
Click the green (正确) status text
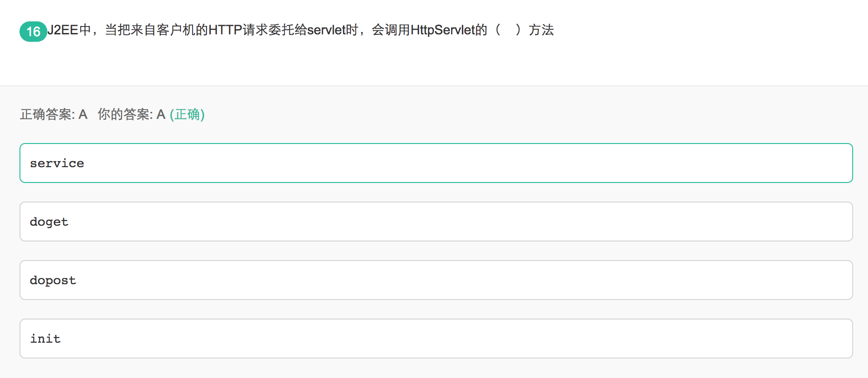[x=187, y=114]
